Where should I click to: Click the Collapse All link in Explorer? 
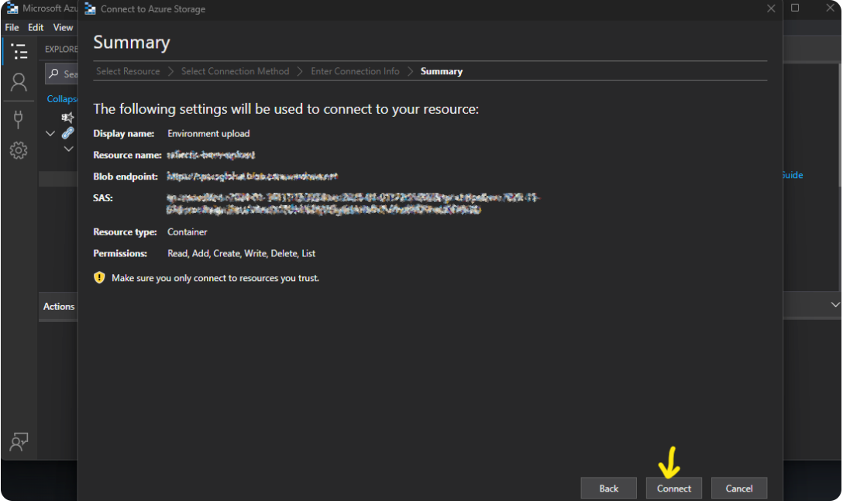(x=62, y=99)
